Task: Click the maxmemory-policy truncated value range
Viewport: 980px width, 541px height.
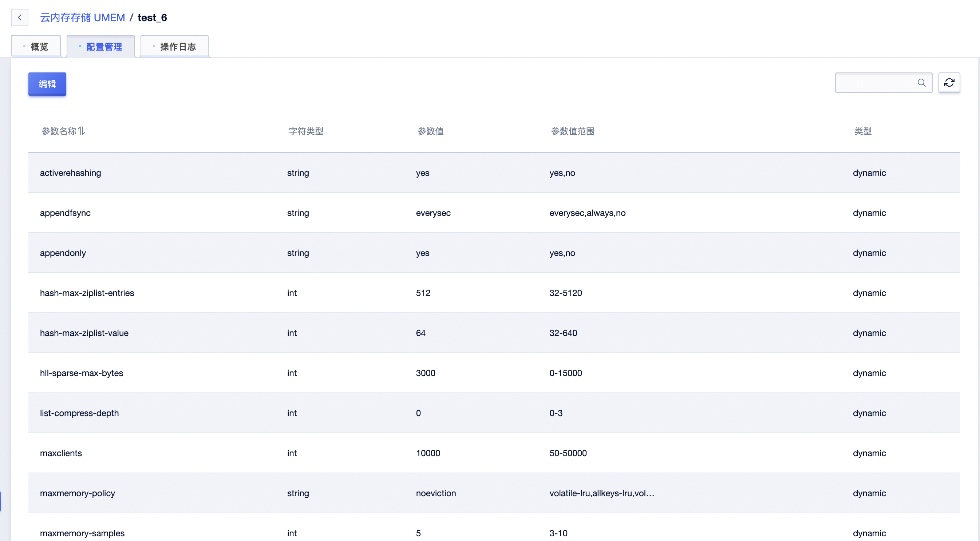Action: [601, 493]
